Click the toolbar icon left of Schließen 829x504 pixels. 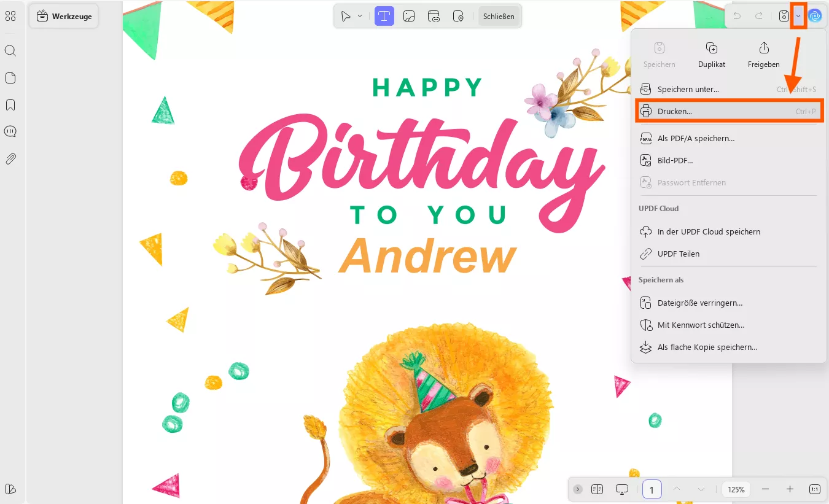click(x=459, y=17)
